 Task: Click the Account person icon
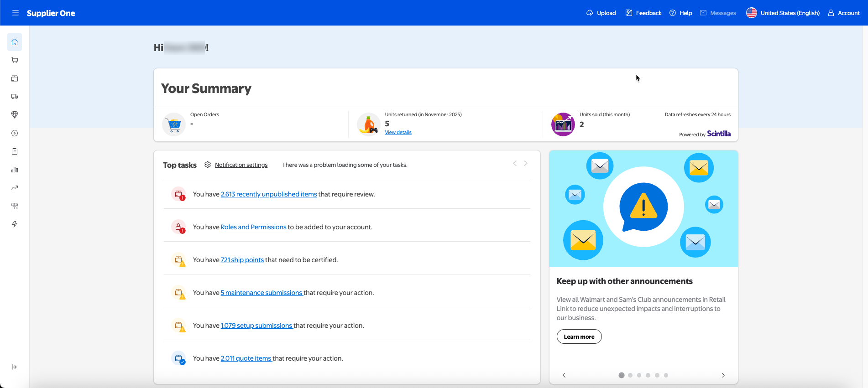pyautogui.click(x=831, y=13)
